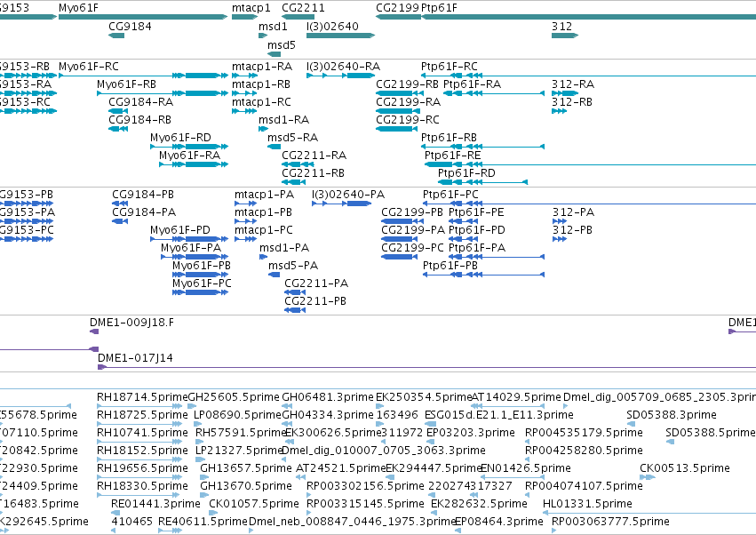Click the Myo61F-PD protein label
This screenshot has height=535, width=756.
[x=180, y=230]
